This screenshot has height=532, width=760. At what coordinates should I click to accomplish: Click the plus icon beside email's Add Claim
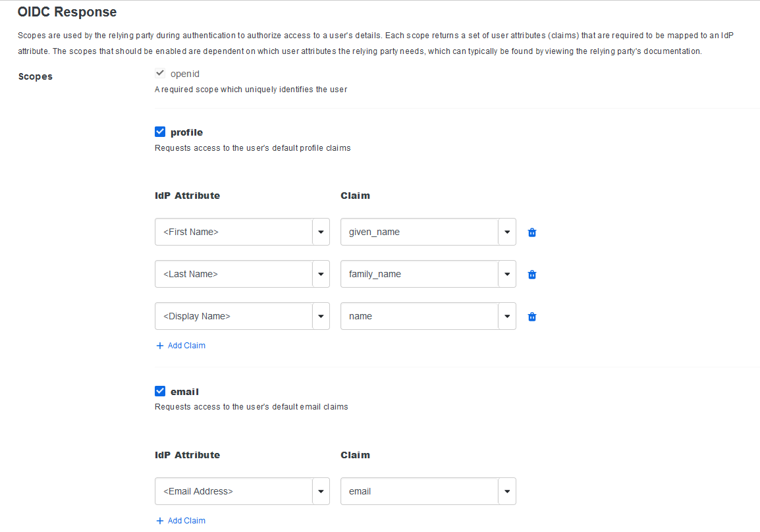(159, 520)
